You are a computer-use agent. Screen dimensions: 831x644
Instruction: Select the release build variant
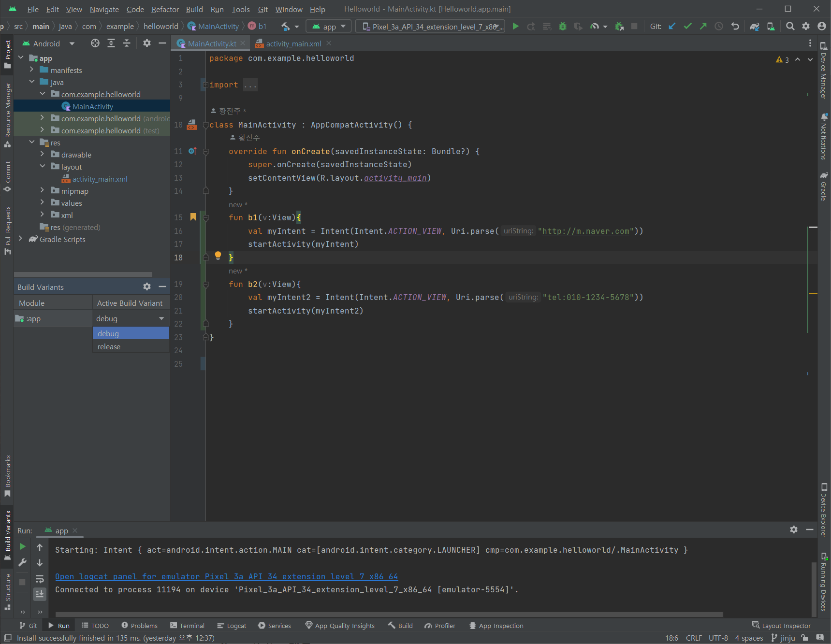pos(131,347)
